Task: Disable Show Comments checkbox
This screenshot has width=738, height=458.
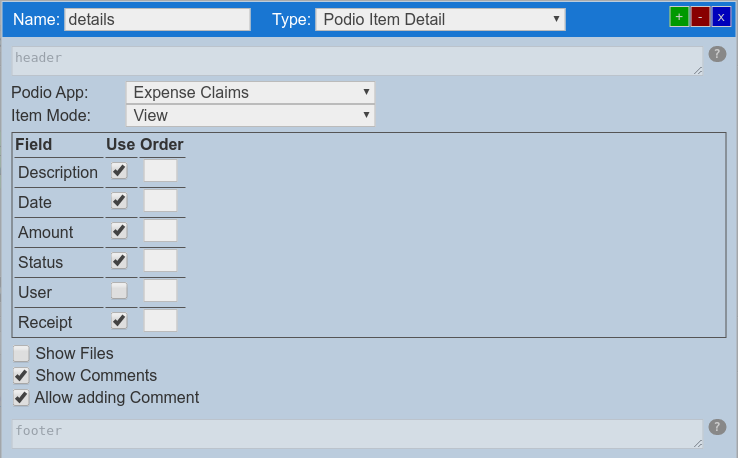Action: click(21, 376)
